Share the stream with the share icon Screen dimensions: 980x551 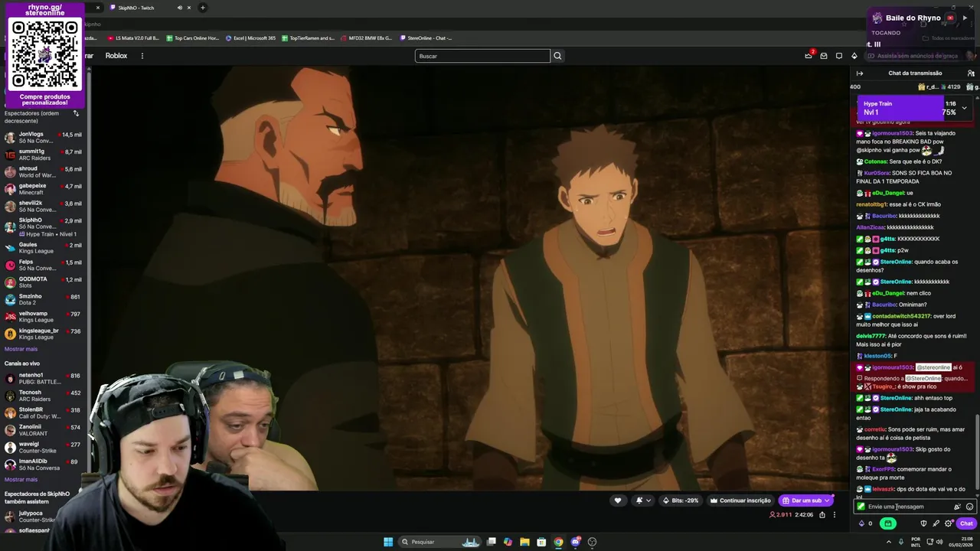click(822, 515)
